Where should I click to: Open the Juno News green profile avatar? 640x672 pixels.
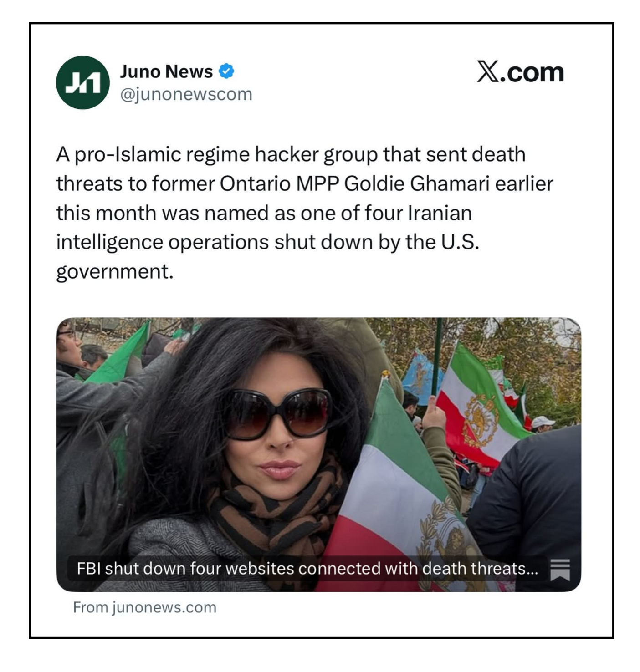[83, 82]
